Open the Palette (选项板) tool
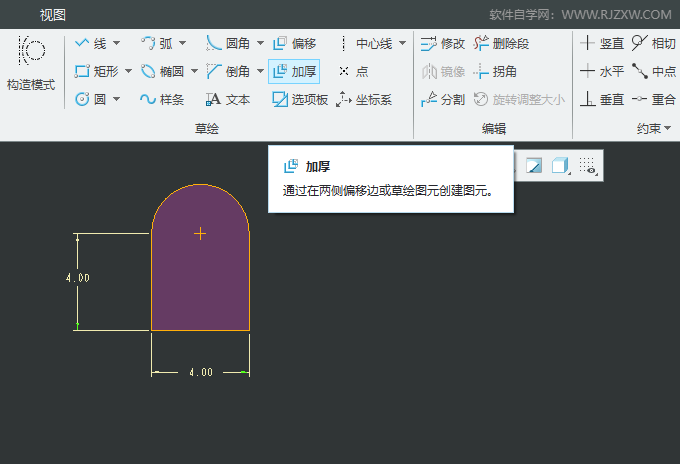Screen dimensions: 680x464 [300, 99]
